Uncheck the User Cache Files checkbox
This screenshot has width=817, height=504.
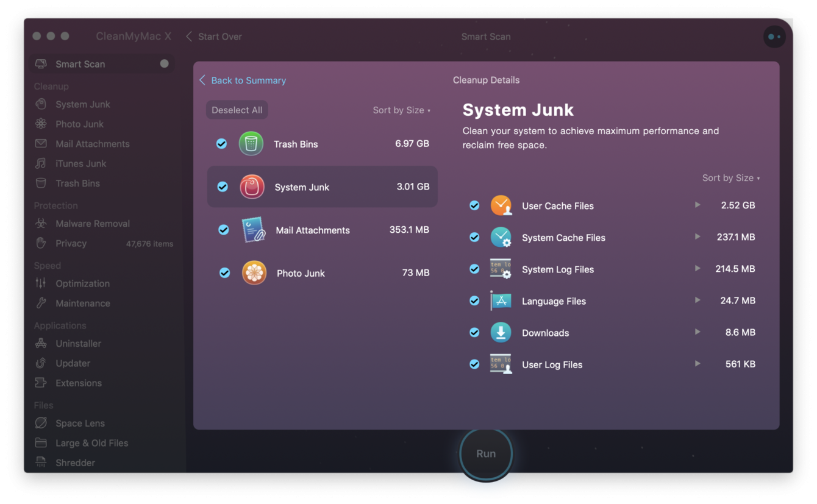(x=474, y=205)
